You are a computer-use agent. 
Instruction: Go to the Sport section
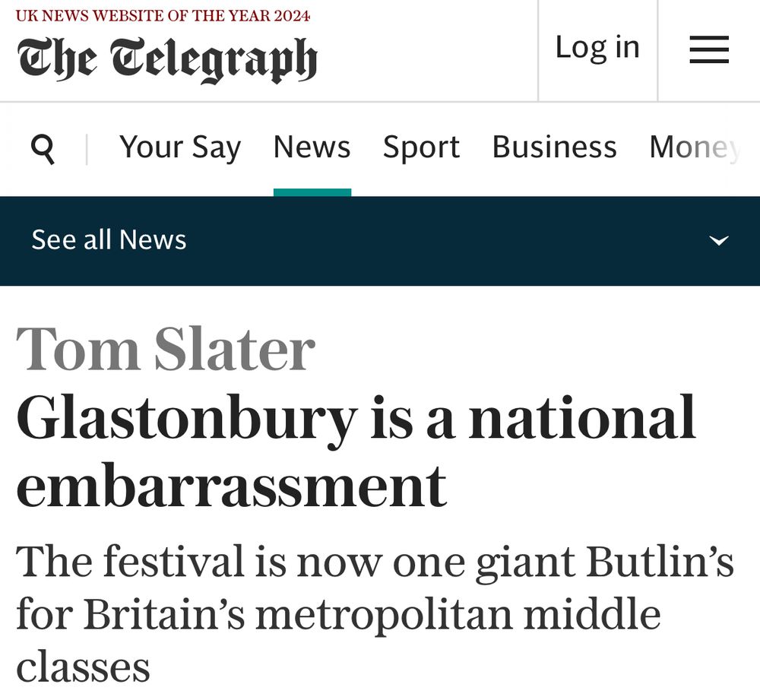coord(421,147)
